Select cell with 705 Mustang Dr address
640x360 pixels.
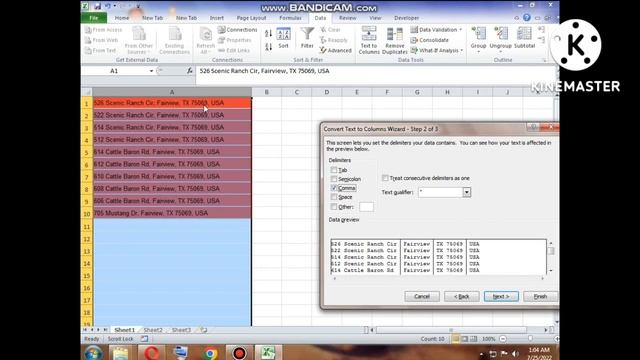click(172, 213)
